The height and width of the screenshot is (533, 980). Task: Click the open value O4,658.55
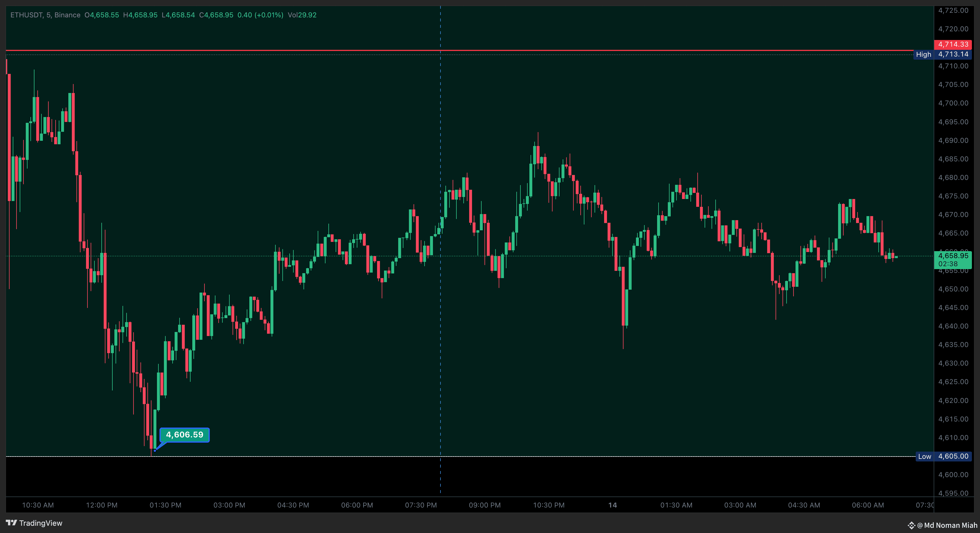click(102, 15)
